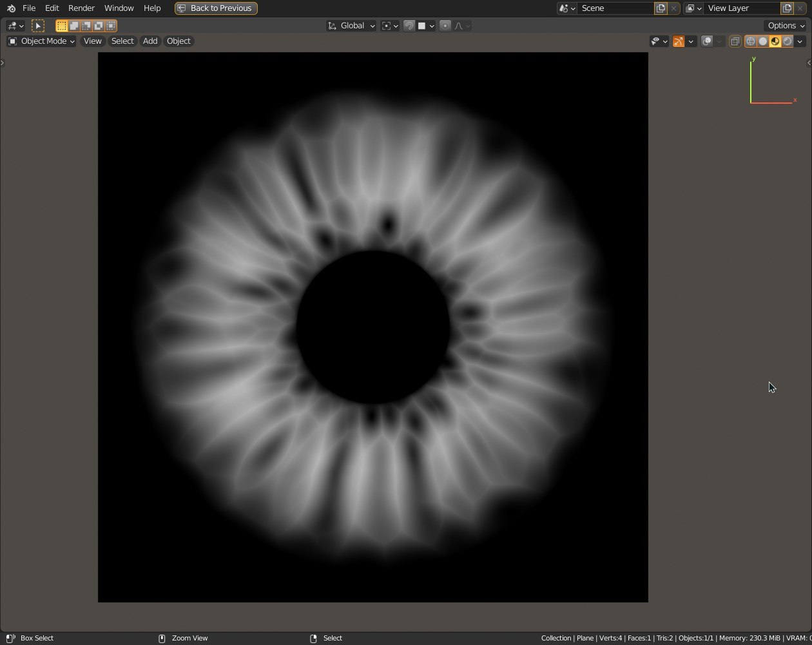Open the Object Mode dropdown
The height and width of the screenshot is (645, 812).
[x=42, y=41]
